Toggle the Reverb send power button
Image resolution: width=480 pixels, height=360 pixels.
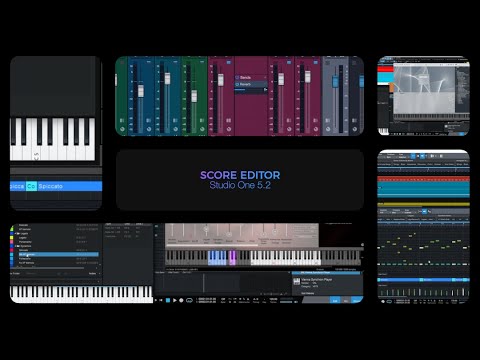[237, 84]
